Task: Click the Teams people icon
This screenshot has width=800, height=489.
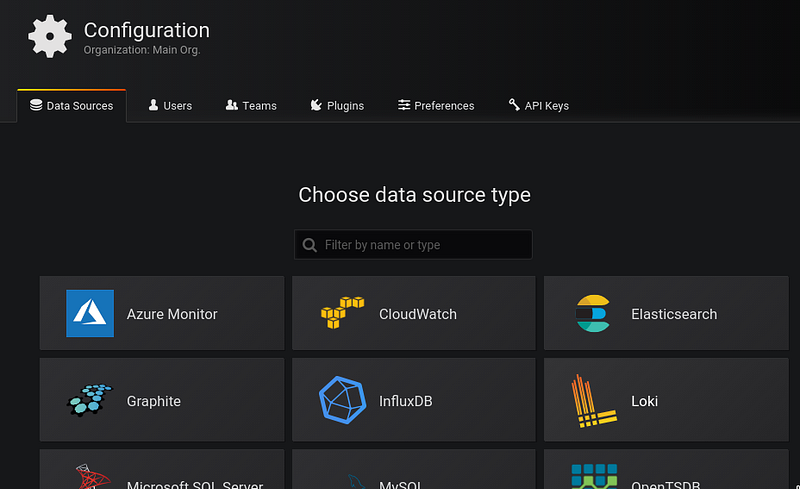Action: [232, 105]
